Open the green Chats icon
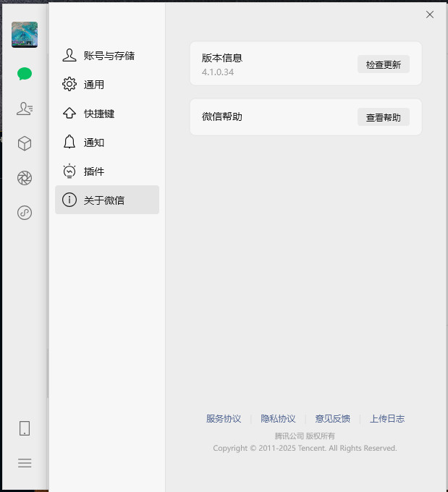This screenshot has height=492, width=448. 25,74
